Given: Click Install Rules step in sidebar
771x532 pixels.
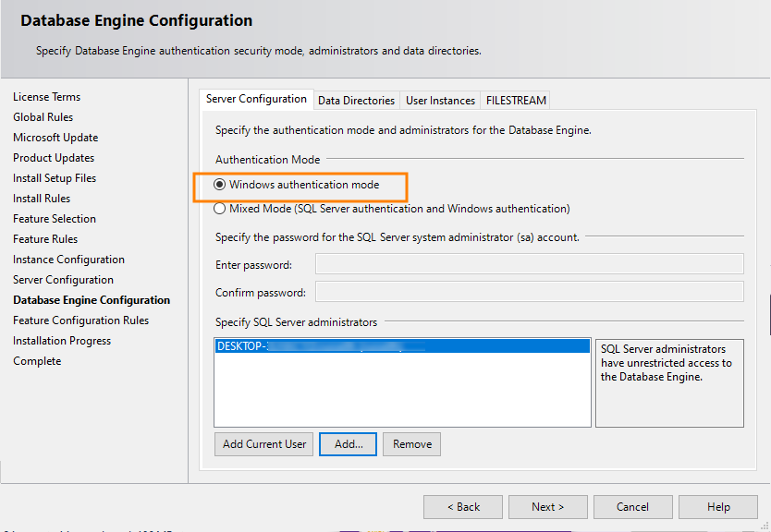Looking at the screenshot, I should click(x=42, y=199).
